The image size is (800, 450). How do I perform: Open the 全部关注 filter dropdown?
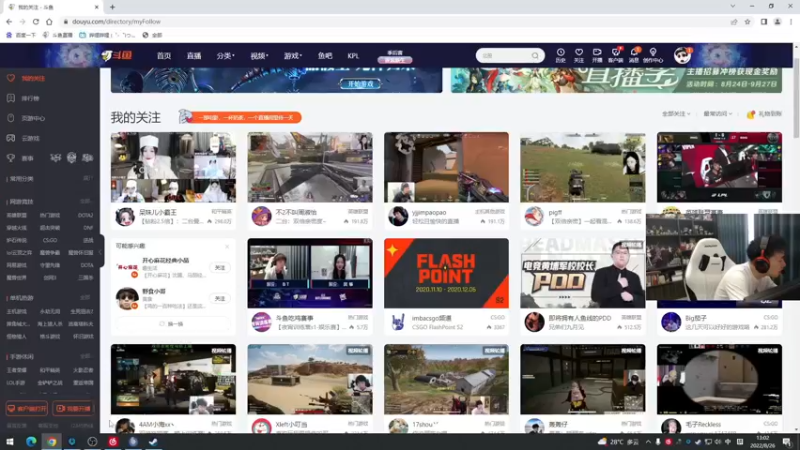click(676, 114)
